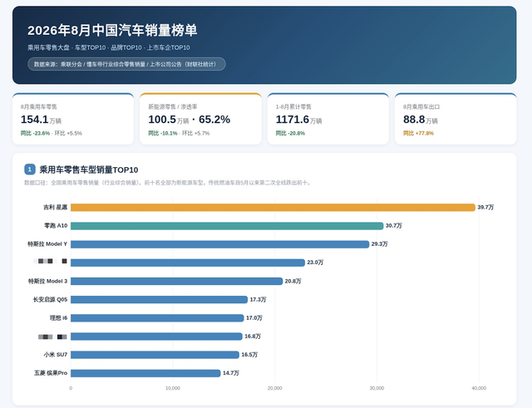
Task: Click the 17.0万 value label
Action: coord(254,317)
